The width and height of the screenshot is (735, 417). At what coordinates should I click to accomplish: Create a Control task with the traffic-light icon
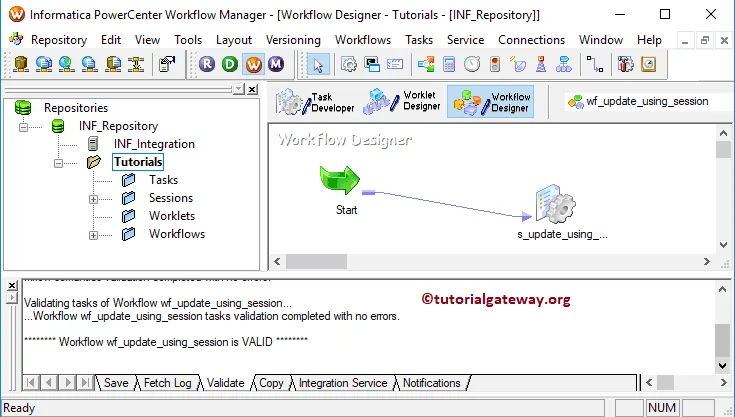pyautogui.click(x=495, y=64)
